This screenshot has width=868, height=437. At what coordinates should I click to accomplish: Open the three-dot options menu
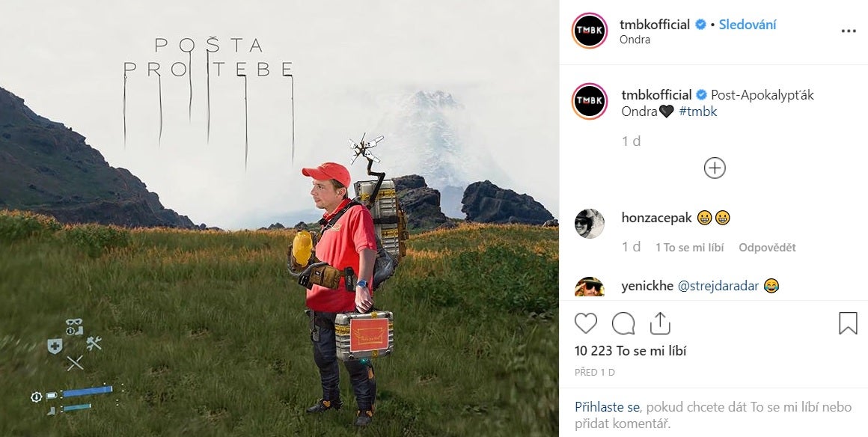tap(848, 31)
